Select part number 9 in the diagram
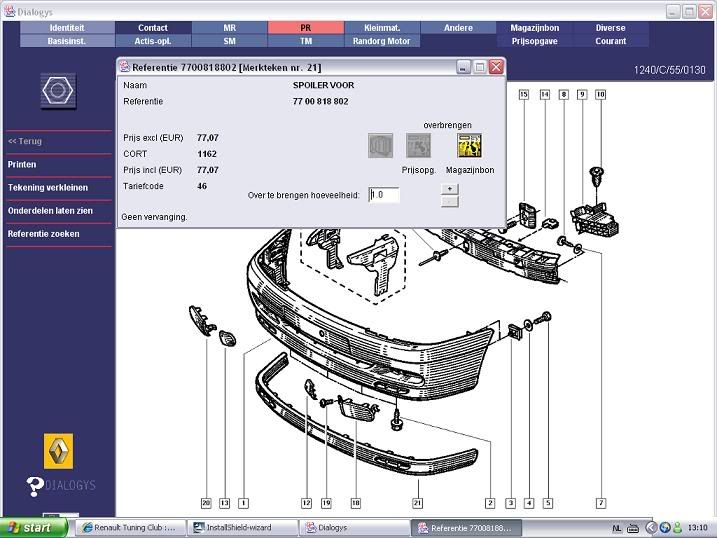Viewport: 717px width, 538px height. tap(582, 95)
